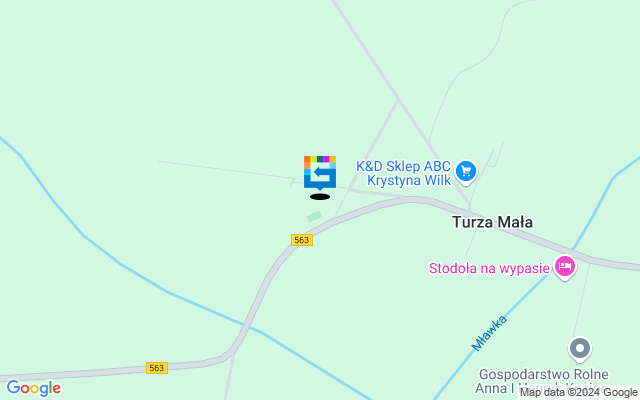The height and width of the screenshot is (400, 640).
Task: Click the Map data ©2024 Google attribution
Action: (x=578, y=393)
